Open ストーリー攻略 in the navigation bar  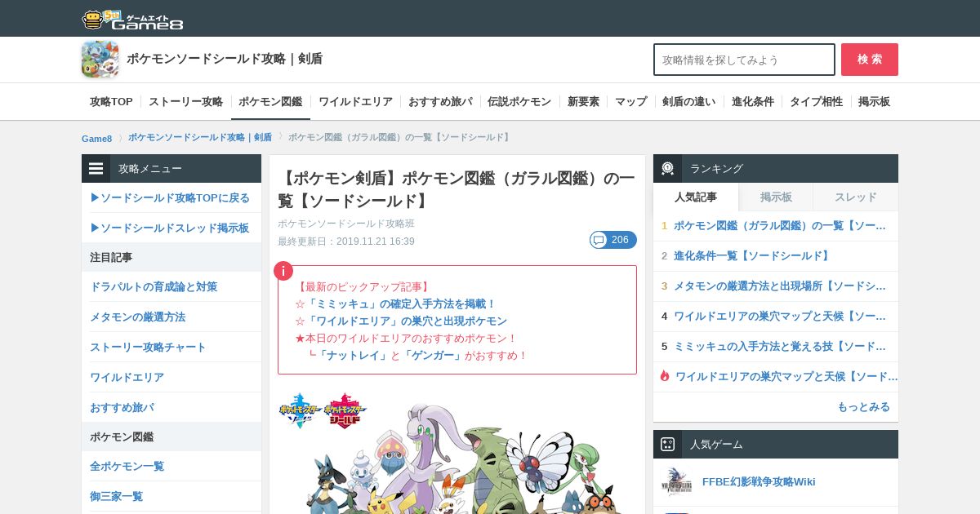(185, 102)
